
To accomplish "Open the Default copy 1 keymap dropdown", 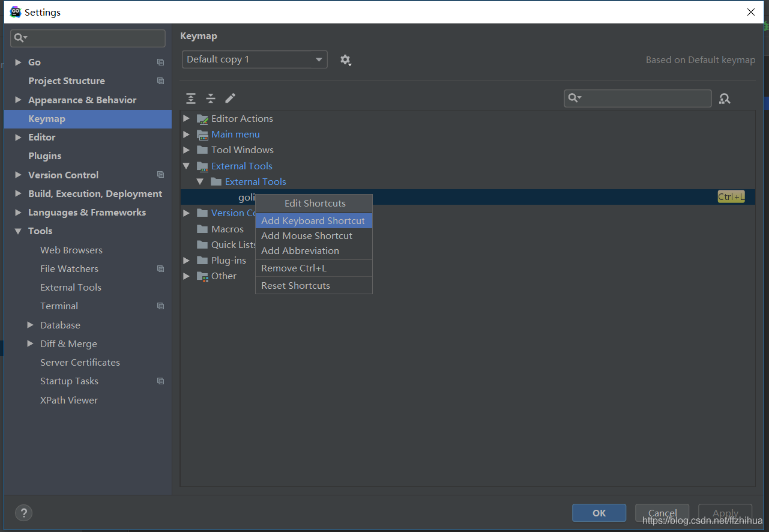I will pos(255,59).
